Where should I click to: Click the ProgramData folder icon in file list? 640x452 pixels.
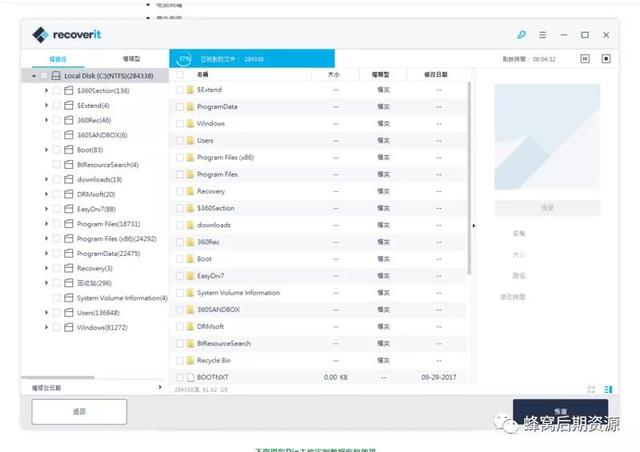(190, 107)
